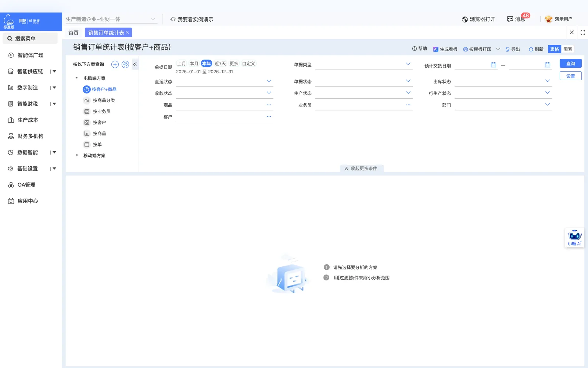Viewport: 588px width, 368px height.
Task: Click 搜索菜单 search field
Action: click(30, 38)
